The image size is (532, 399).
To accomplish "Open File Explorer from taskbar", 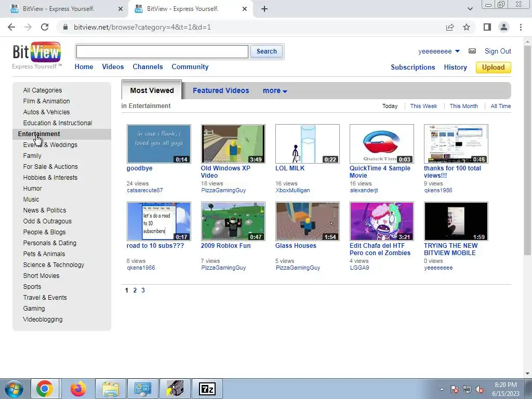I will click(111, 389).
